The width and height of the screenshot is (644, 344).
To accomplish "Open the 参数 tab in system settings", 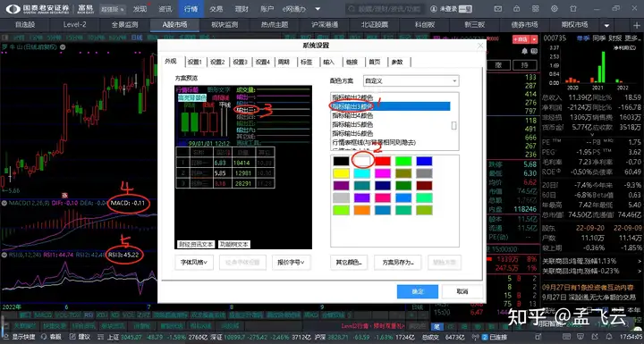I will click(x=397, y=62).
